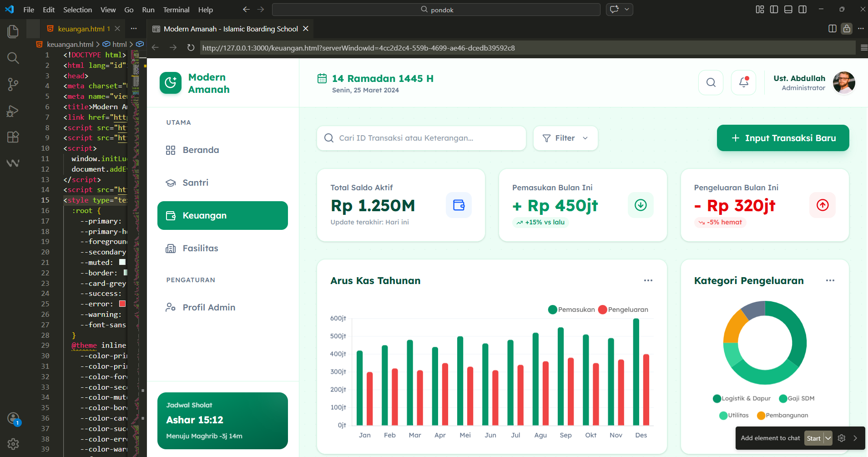Open the Explorer view in activity bar

click(13, 31)
